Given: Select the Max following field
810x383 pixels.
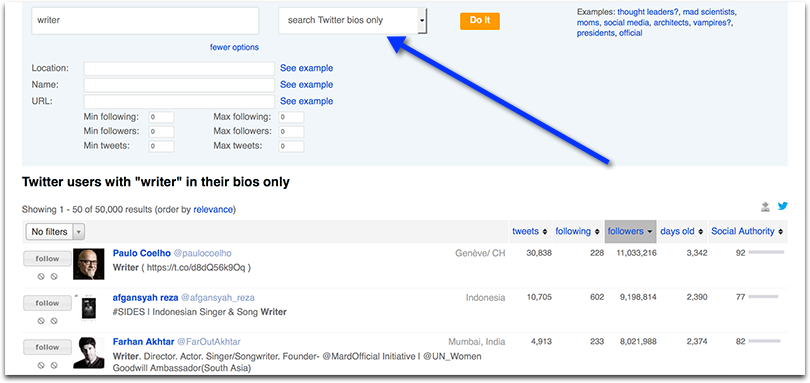Looking at the screenshot, I should pyautogui.click(x=291, y=117).
